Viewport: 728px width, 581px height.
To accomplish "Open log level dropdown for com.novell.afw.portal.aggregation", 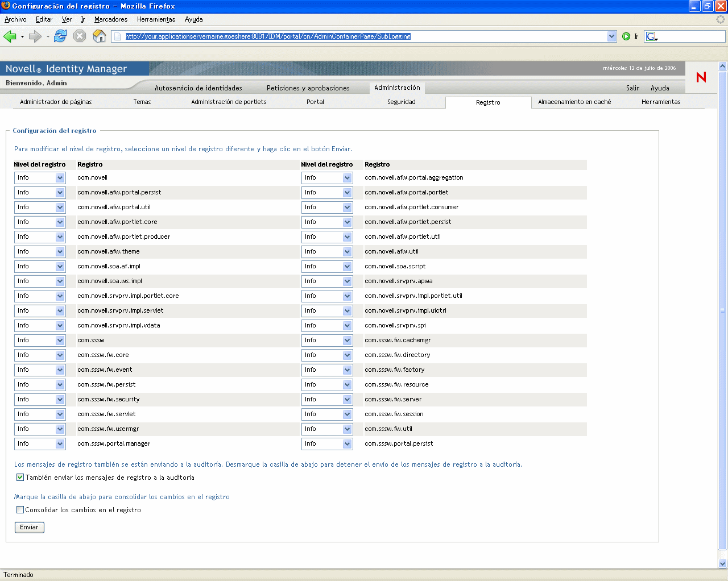I will [x=327, y=178].
